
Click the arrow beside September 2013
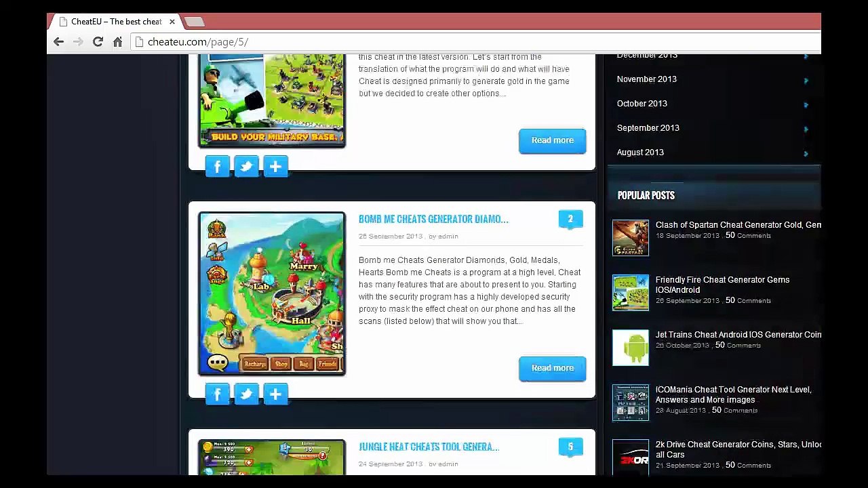[806, 129]
